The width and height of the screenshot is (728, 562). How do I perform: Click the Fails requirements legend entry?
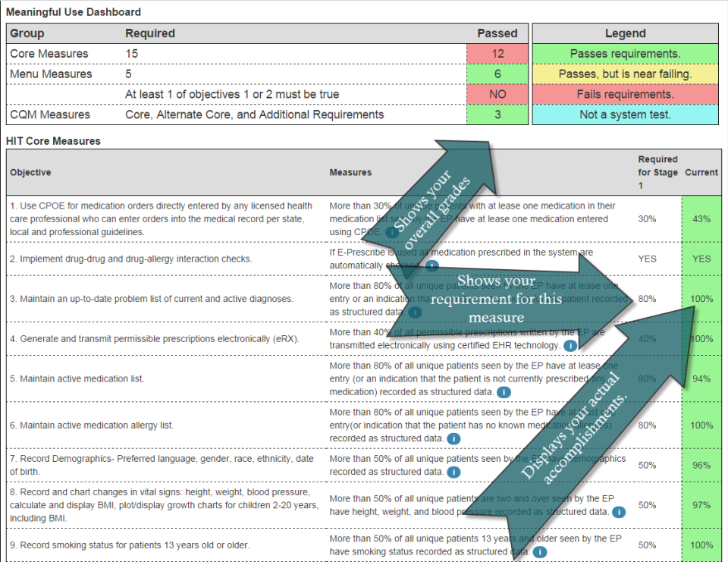[x=625, y=94]
